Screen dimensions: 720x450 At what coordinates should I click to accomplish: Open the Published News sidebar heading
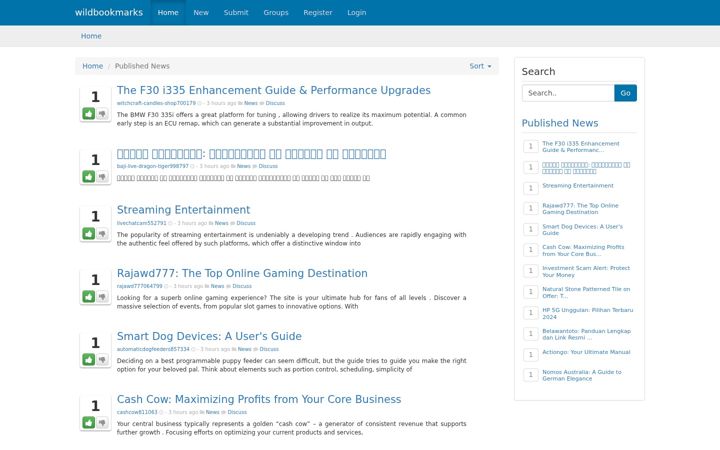560,123
